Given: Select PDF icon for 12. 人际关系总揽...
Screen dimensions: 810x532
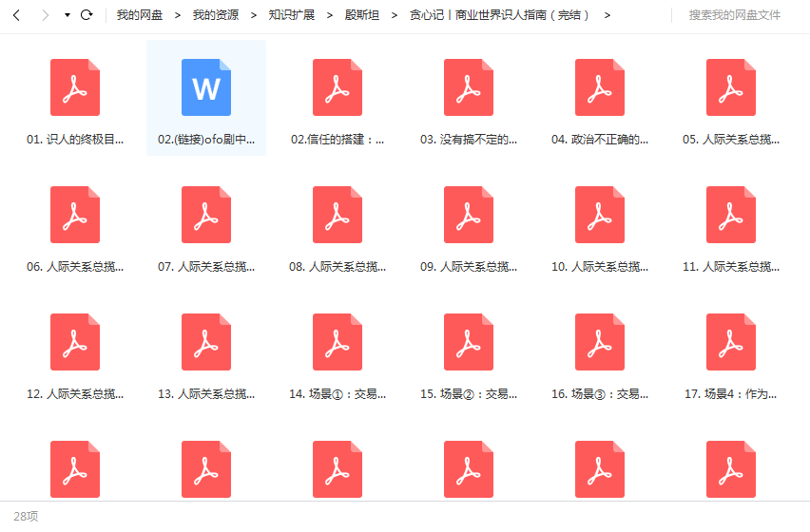Looking at the screenshot, I should click(x=75, y=342).
